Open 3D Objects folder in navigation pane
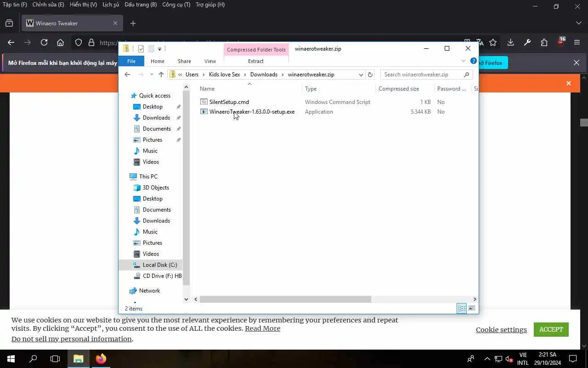This screenshot has width=588, height=368. pyautogui.click(x=156, y=188)
